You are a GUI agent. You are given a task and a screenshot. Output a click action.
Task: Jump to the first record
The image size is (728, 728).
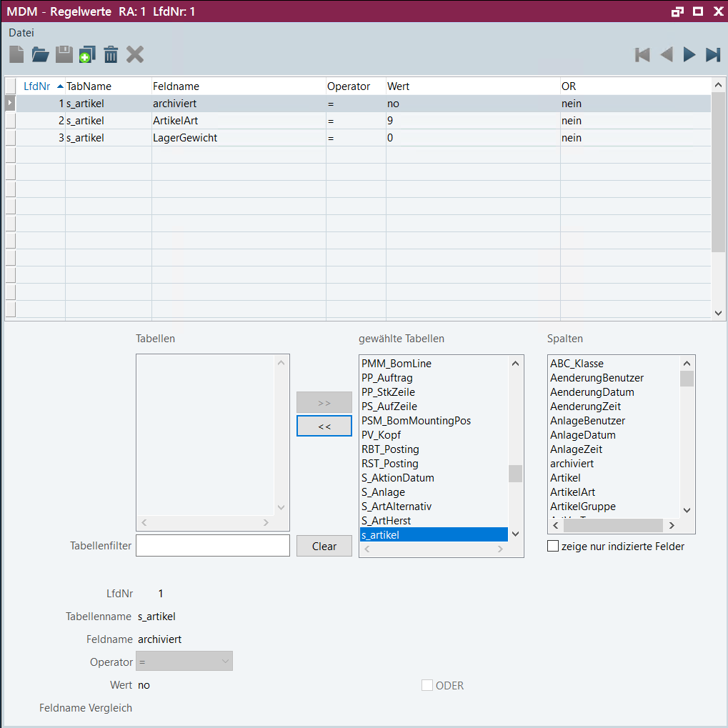tap(642, 54)
